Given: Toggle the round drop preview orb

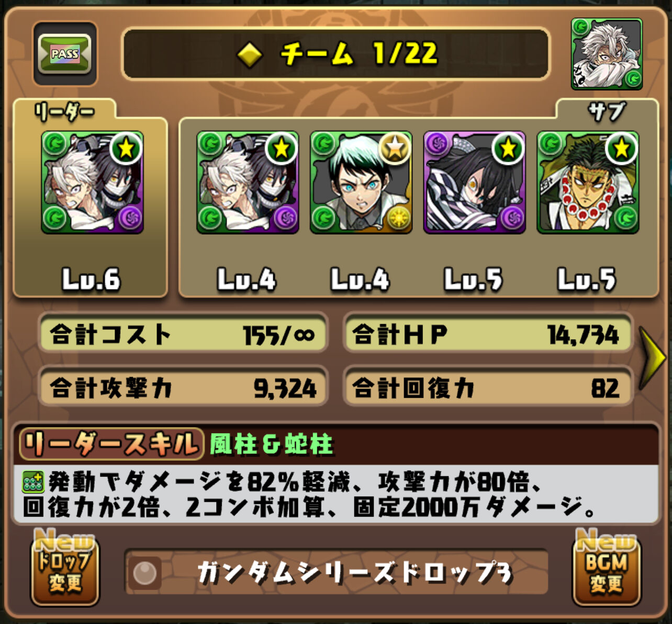Looking at the screenshot, I should coord(145,573).
